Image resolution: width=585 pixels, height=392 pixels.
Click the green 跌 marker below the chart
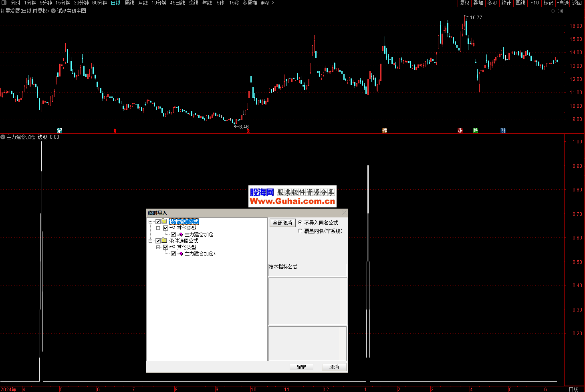pos(475,131)
